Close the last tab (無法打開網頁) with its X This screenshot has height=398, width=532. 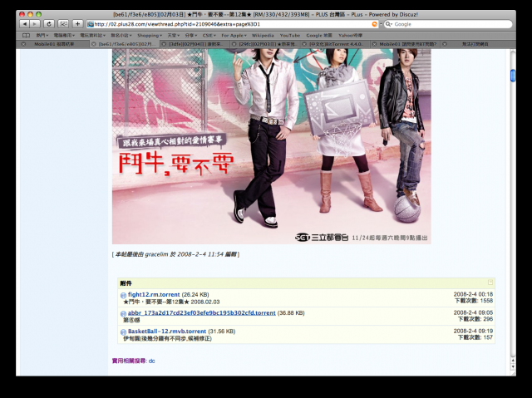click(445, 44)
